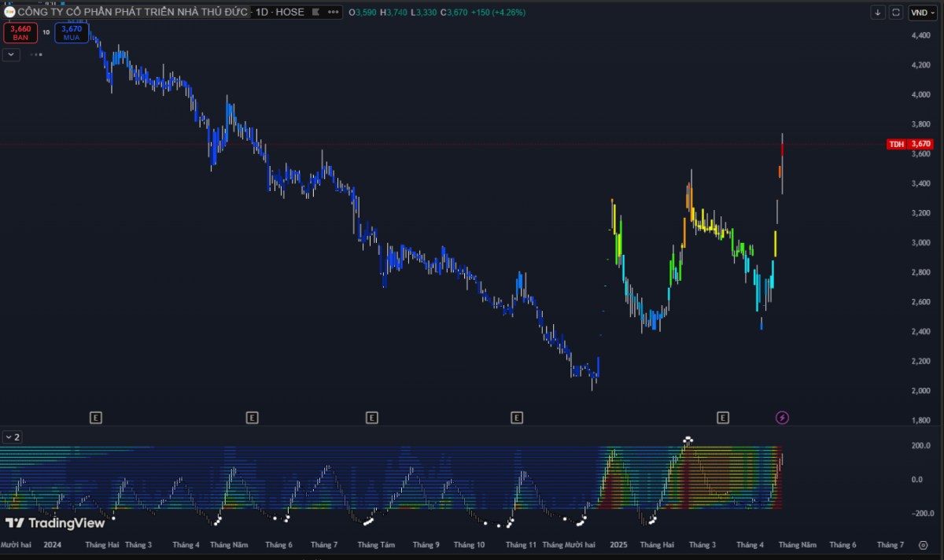Click the 2024 year label on time axis
Image resolution: width=944 pixels, height=560 pixels.
pyautogui.click(x=52, y=544)
